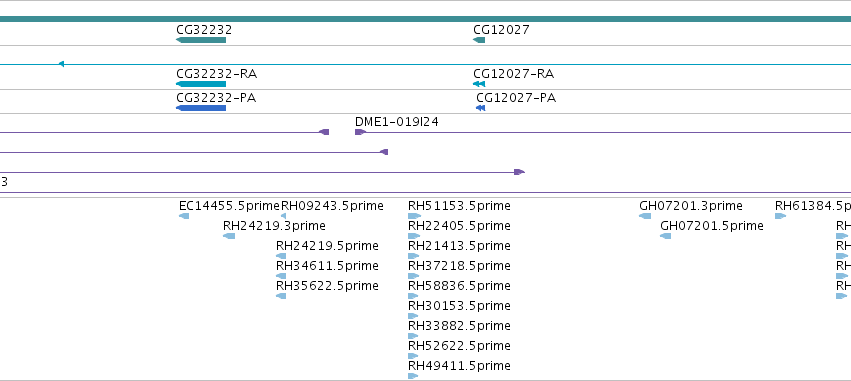Viewport: 851px width, 381px height.
Task: Click the CG32232-PA protein bar
Action: coord(201,107)
